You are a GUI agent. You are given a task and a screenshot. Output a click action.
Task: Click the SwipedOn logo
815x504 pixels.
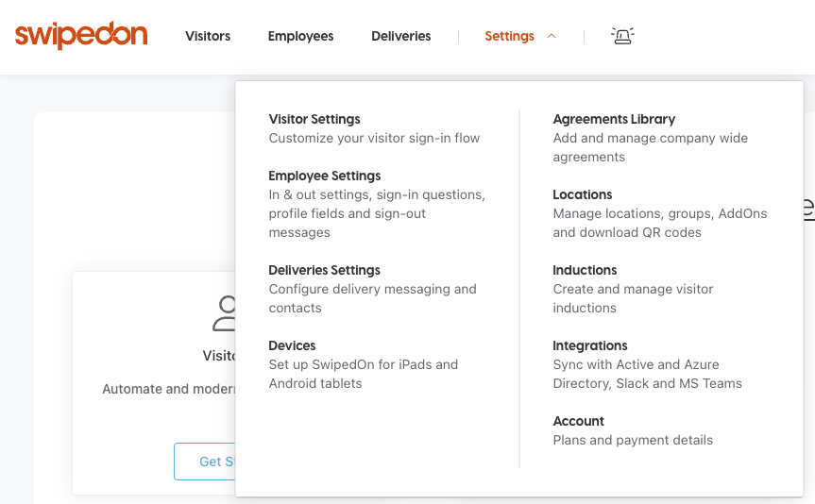[x=81, y=35]
